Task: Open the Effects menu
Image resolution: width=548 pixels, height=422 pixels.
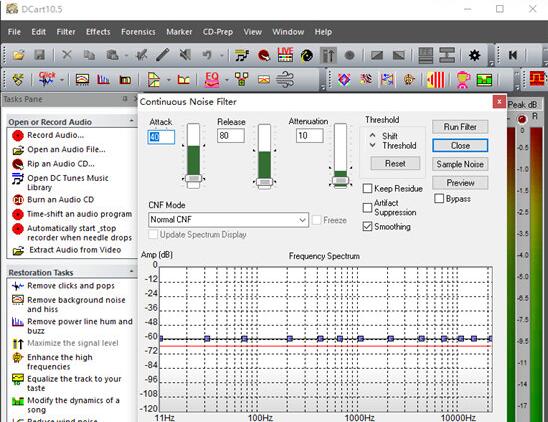Action: pyautogui.click(x=98, y=32)
